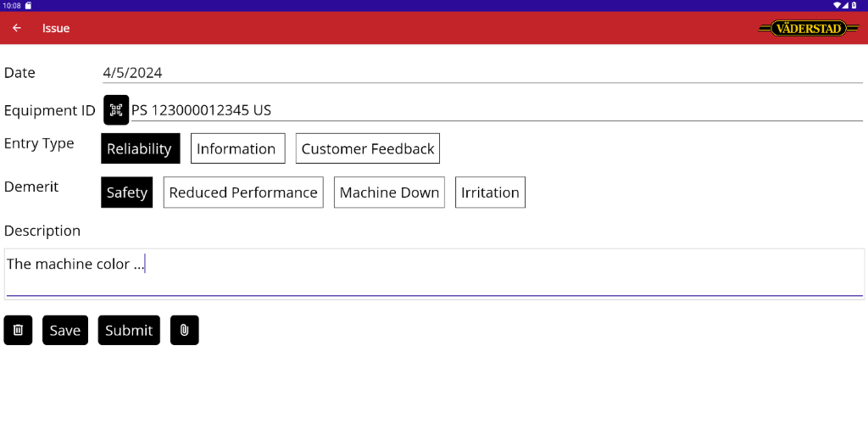Select Reliability entry type
This screenshot has height=424, width=868.
pos(141,148)
